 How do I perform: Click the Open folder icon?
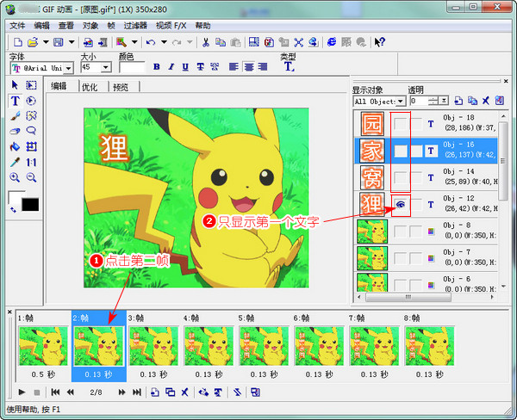(33, 42)
